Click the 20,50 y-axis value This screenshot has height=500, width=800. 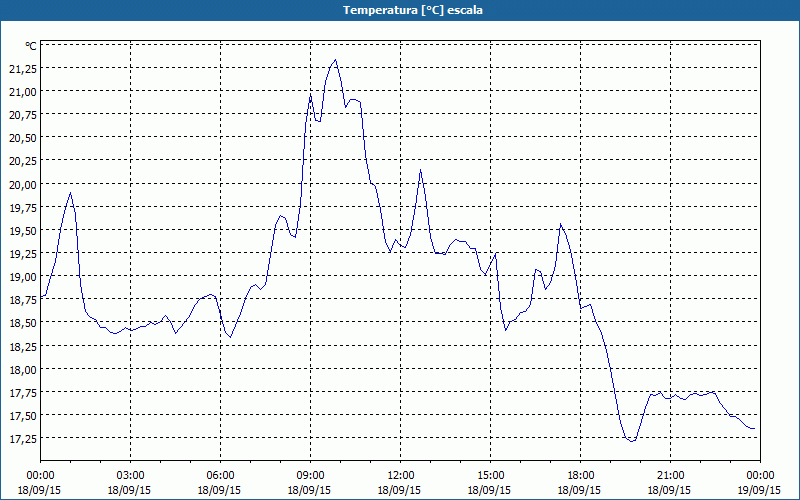click(23, 139)
